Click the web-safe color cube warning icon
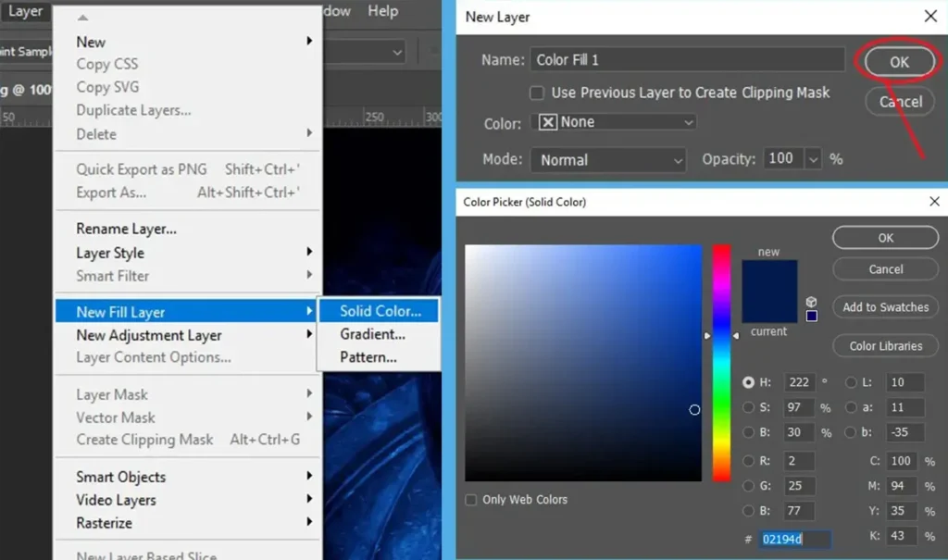The height and width of the screenshot is (560, 948). point(811,301)
